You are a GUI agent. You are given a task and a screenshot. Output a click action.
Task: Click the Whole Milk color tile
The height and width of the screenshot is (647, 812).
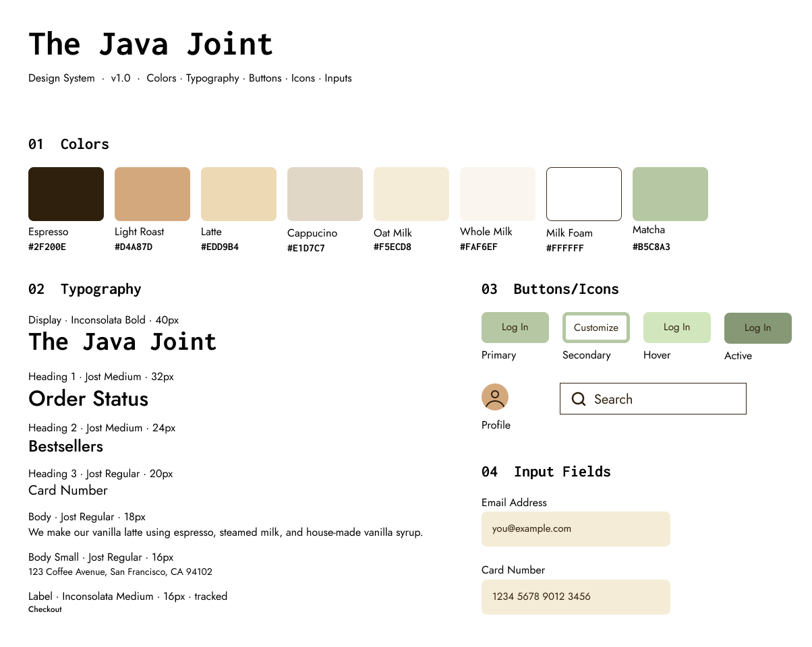coord(497,193)
